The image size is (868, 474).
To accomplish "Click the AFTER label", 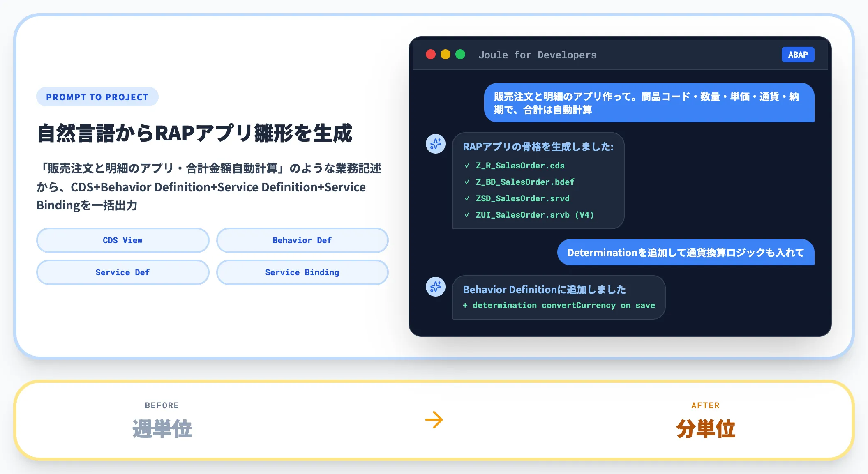I will click(x=705, y=405).
